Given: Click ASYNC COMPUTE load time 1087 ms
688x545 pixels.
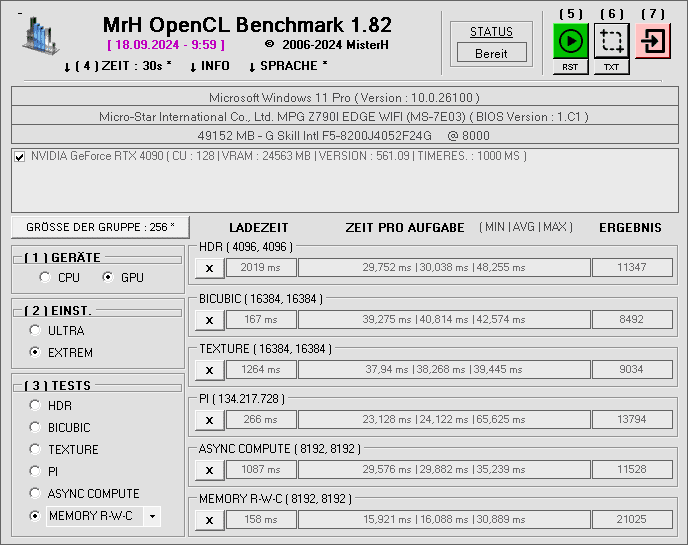Looking at the screenshot, I should point(261,470).
